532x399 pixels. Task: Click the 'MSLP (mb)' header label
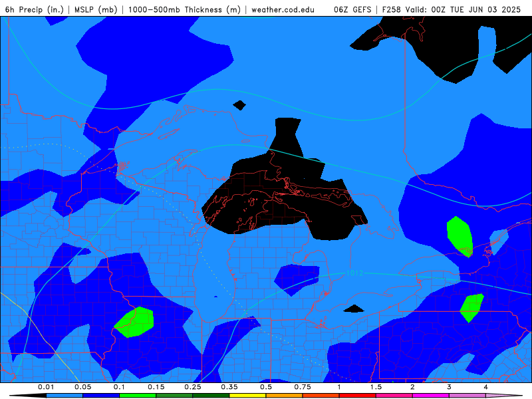tap(96, 9)
